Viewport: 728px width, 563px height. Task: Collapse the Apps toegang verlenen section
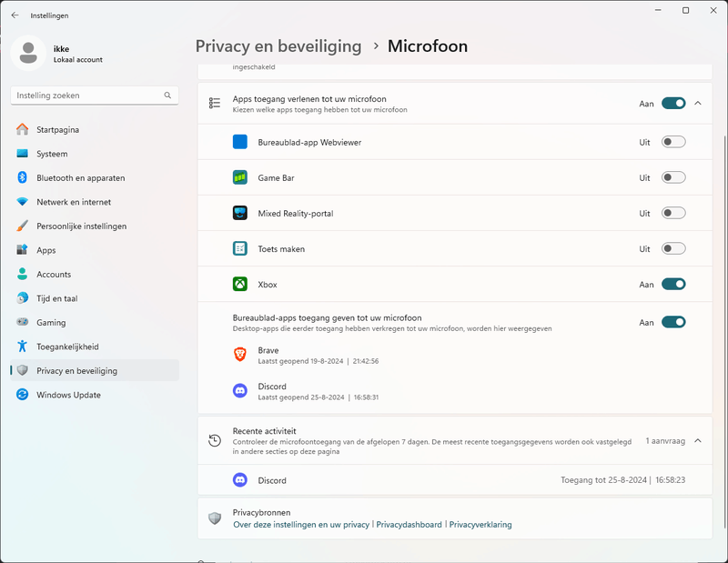698,104
